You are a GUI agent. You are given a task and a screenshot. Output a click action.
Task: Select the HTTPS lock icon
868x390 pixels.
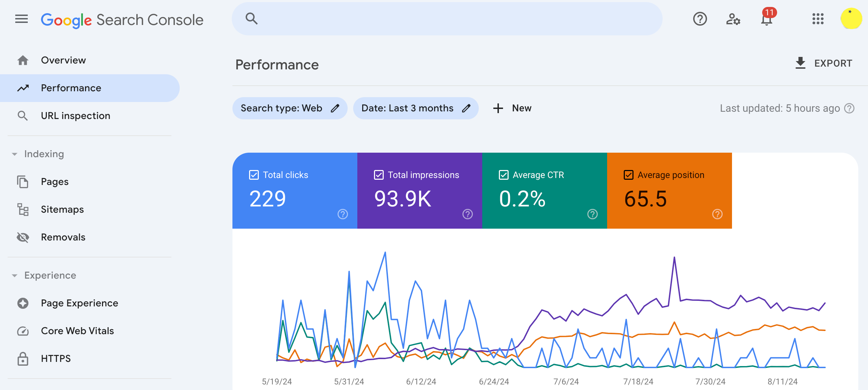(x=23, y=358)
